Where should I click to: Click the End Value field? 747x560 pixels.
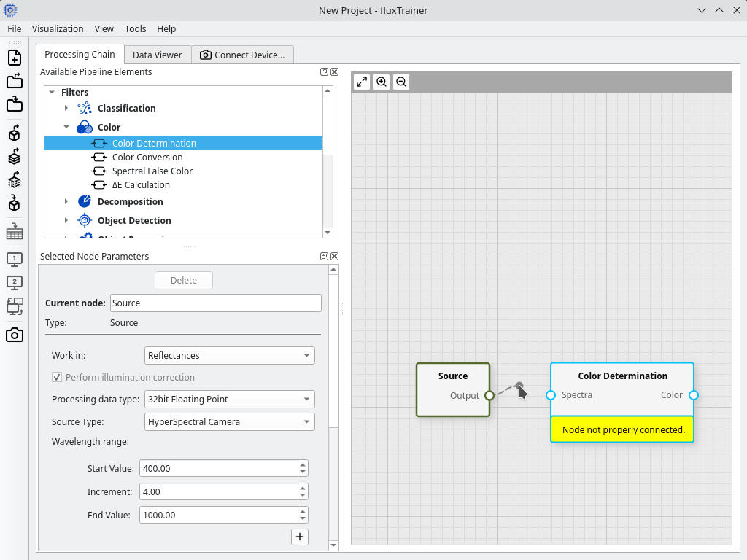[219, 515]
